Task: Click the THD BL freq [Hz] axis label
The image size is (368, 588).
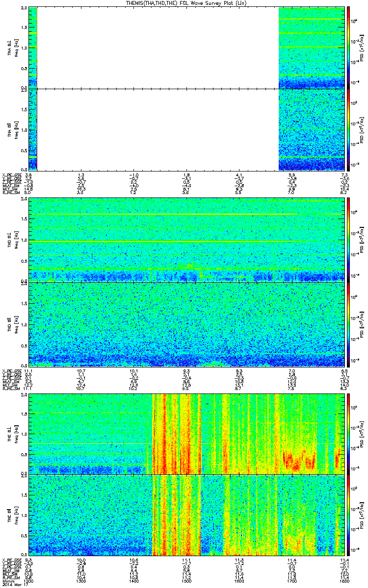Action: pos(16,241)
